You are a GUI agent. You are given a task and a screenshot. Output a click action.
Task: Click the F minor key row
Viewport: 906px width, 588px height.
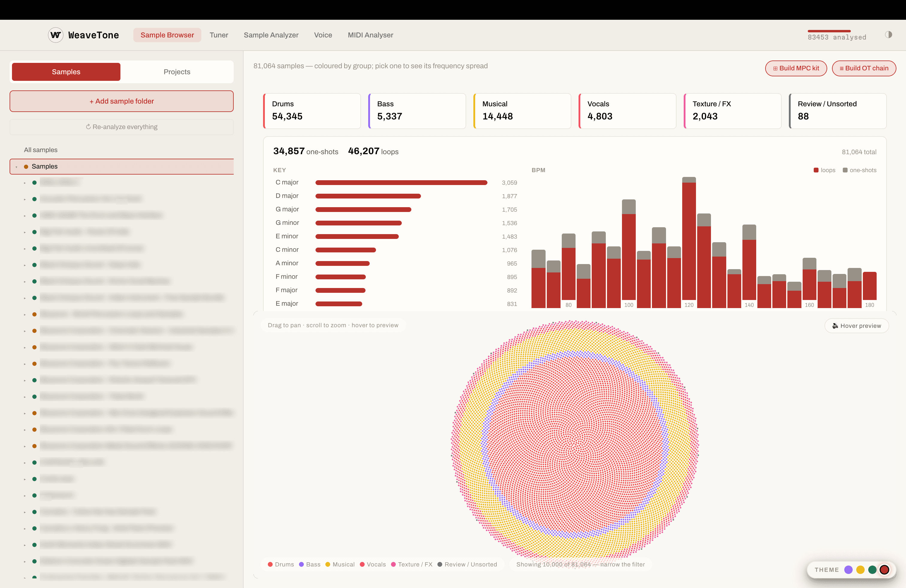point(395,277)
